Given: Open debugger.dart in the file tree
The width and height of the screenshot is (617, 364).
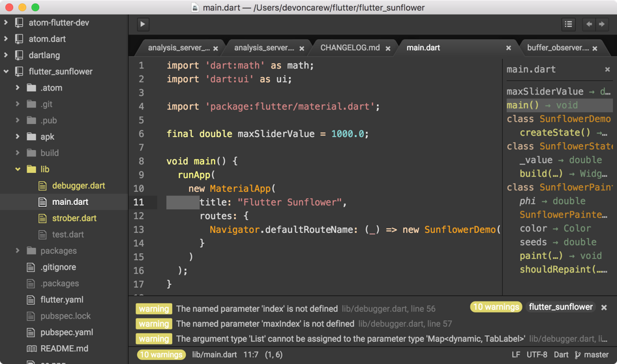Looking at the screenshot, I should [78, 186].
